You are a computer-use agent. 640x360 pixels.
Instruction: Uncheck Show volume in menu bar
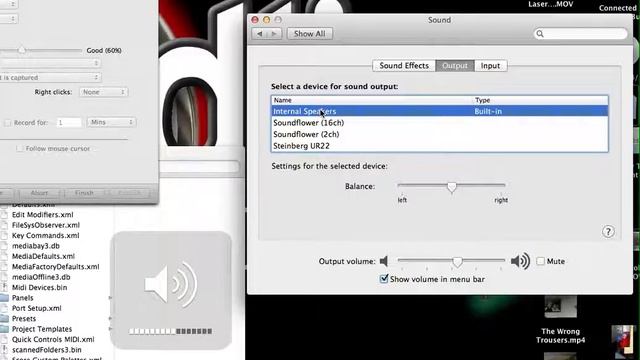click(384, 279)
